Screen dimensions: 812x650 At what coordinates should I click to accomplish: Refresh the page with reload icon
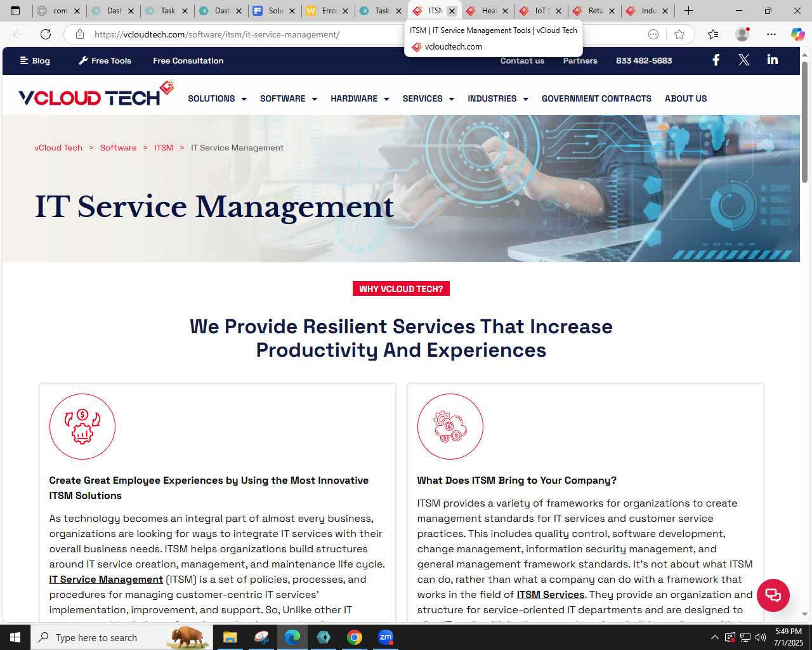[46, 34]
